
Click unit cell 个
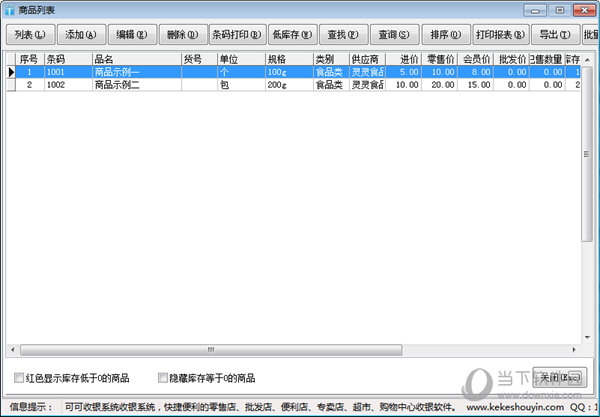coord(241,72)
